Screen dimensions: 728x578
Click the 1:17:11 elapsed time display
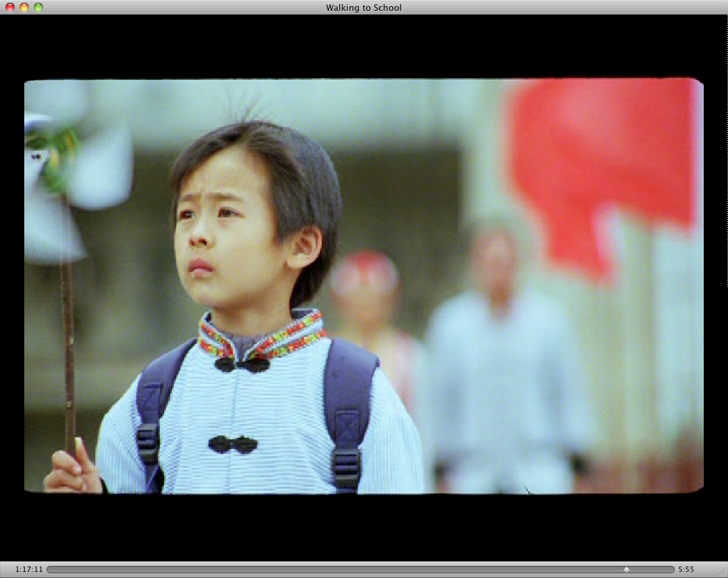coord(29,570)
